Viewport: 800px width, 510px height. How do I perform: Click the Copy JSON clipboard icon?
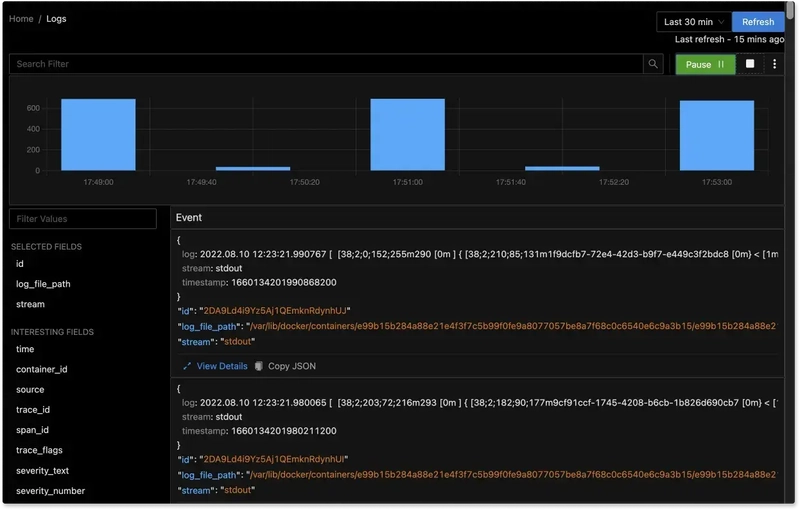coord(259,366)
